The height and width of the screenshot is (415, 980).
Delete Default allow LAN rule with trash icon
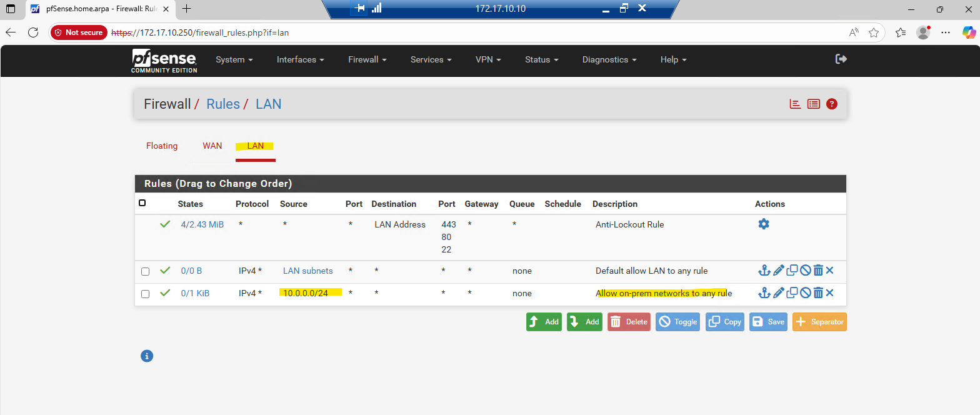pos(818,271)
